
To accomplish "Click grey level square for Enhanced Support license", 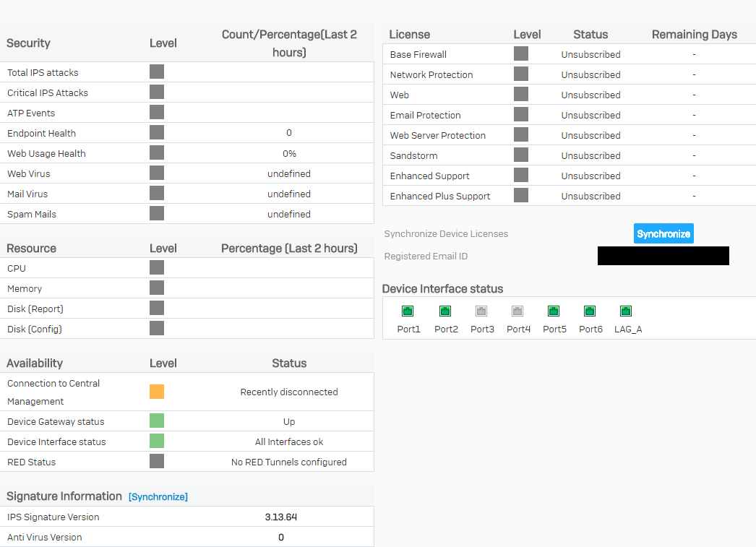I will (520, 175).
